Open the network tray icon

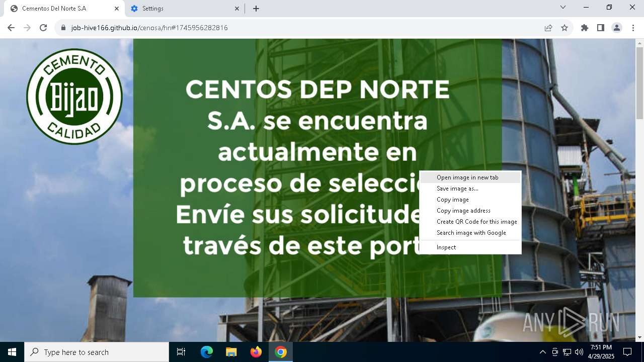coord(567,352)
